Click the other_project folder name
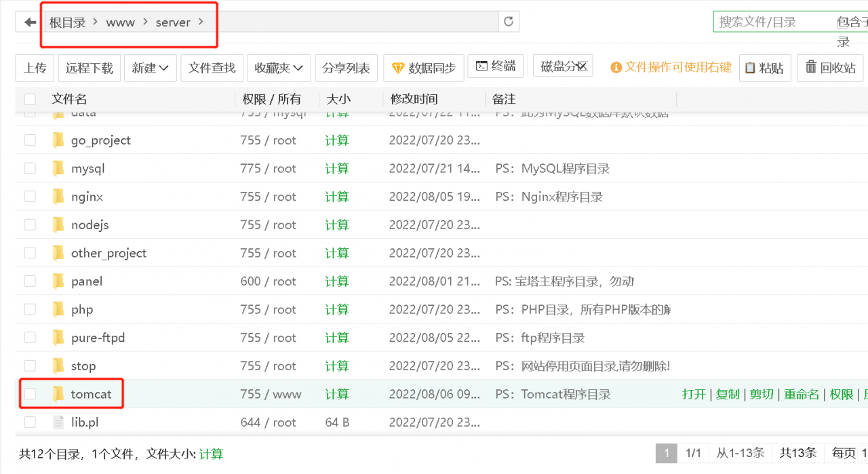This screenshot has width=868, height=474. pos(108,253)
